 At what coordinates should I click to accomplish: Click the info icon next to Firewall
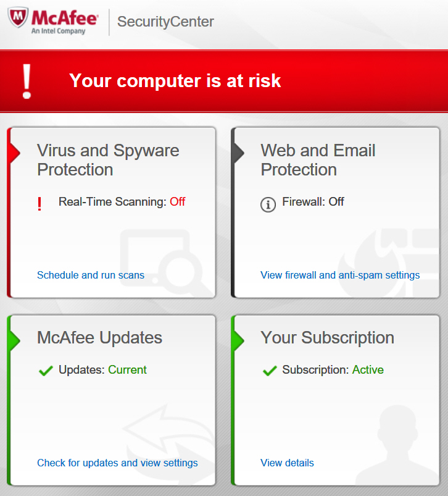pyautogui.click(x=268, y=204)
